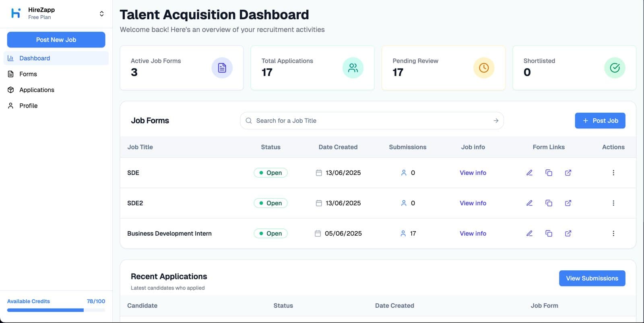Click the Pending Review clock icon
Viewport: 644px width, 323px height.
(484, 68)
